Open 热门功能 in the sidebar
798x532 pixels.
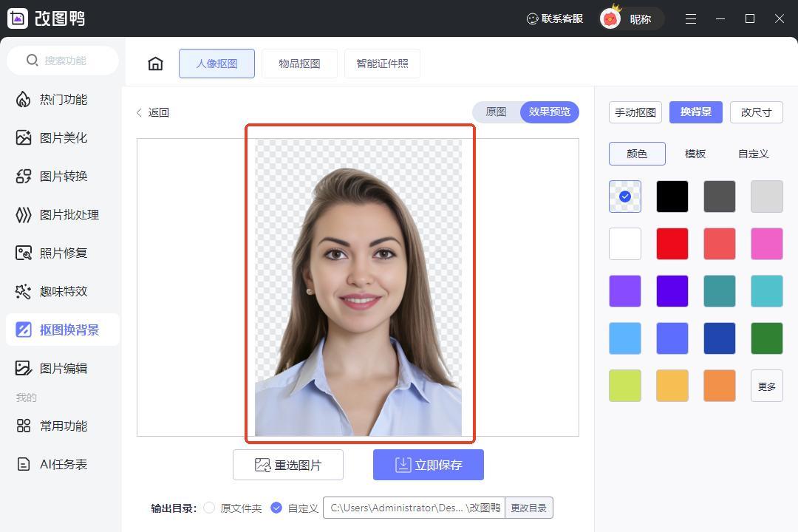click(x=63, y=100)
